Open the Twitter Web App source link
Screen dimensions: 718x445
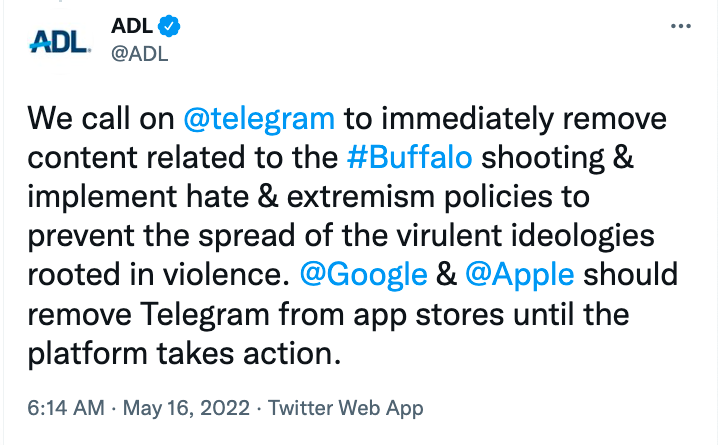(346, 408)
